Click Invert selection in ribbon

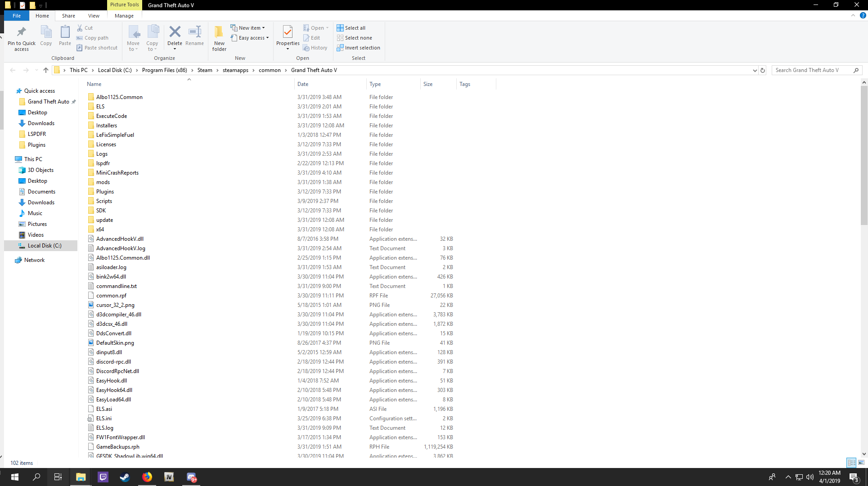pyautogui.click(x=358, y=48)
